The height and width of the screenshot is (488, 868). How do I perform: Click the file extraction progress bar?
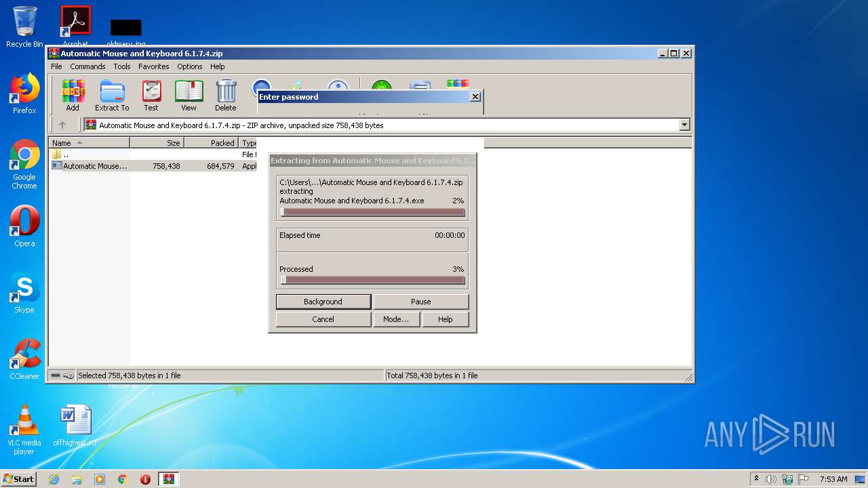(x=372, y=212)
